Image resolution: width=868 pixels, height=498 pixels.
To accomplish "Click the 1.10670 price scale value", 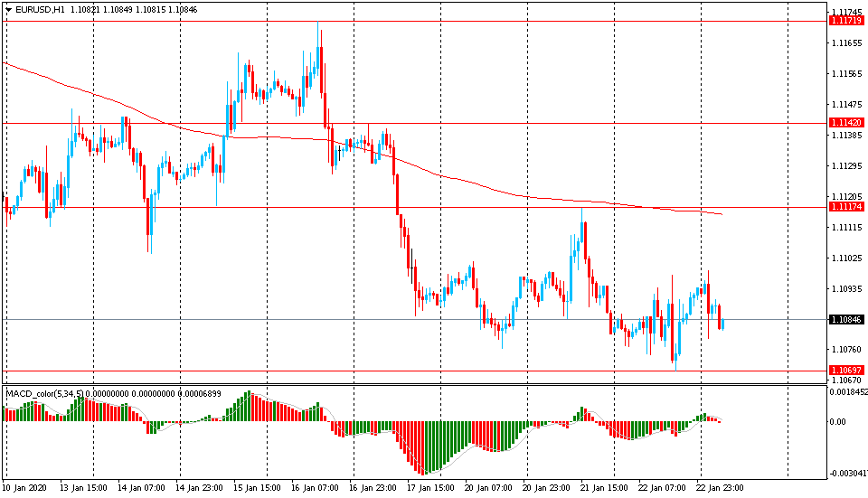I will pos(847,381).
